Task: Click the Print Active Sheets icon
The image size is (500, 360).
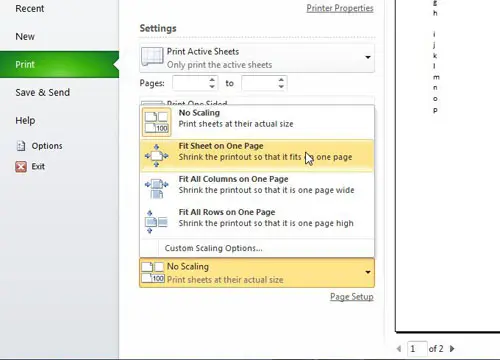Action: (x=152, y=57)
